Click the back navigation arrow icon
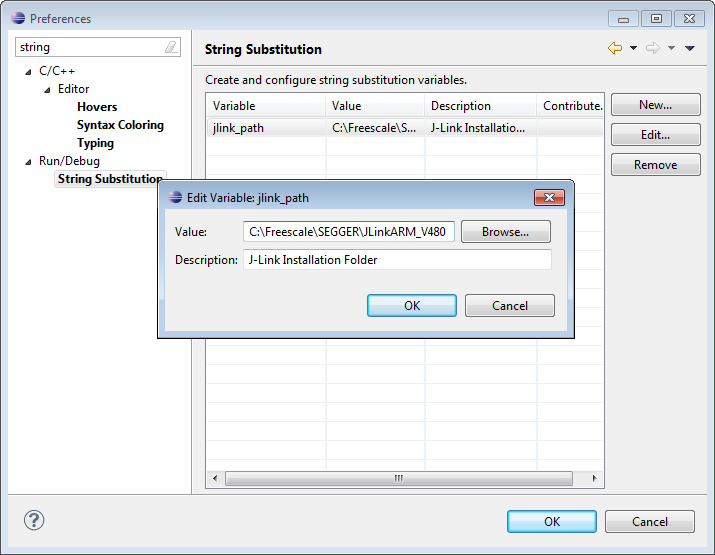This screenshot has height=555, width=715. click(x=615, y=48)
